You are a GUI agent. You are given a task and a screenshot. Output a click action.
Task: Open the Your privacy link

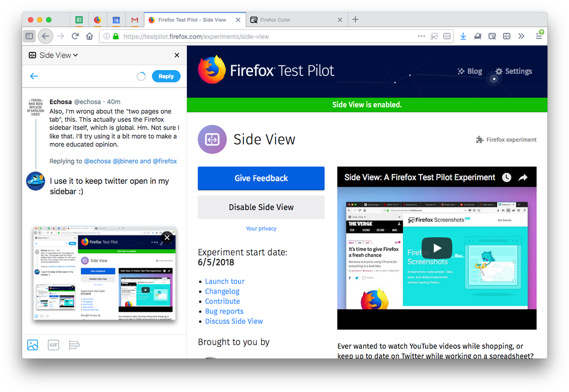click(261, 228)
